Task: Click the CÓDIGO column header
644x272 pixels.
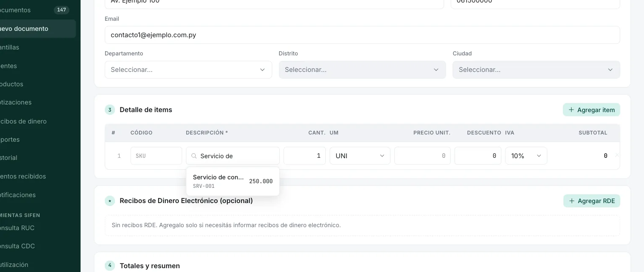Action: 142,133
